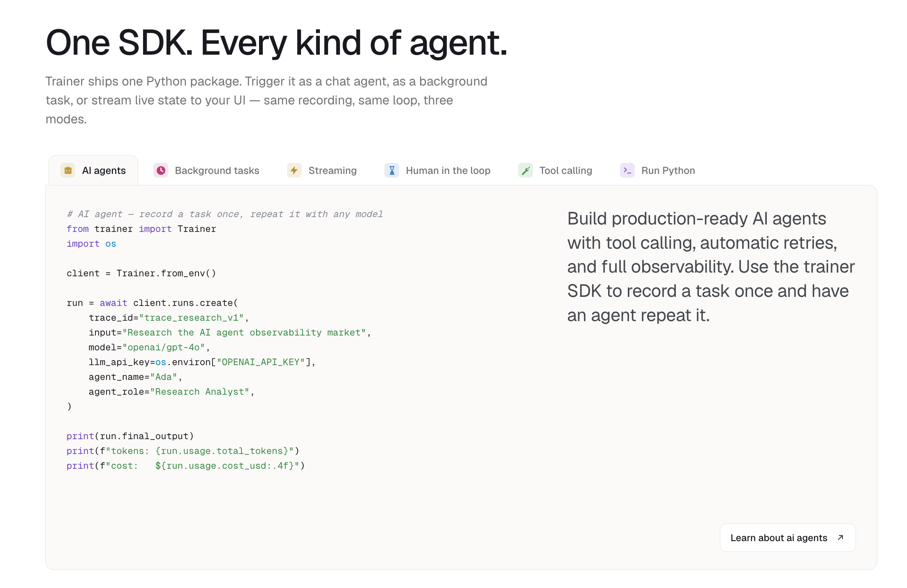Select the AI agents tab

pos(93,170)
